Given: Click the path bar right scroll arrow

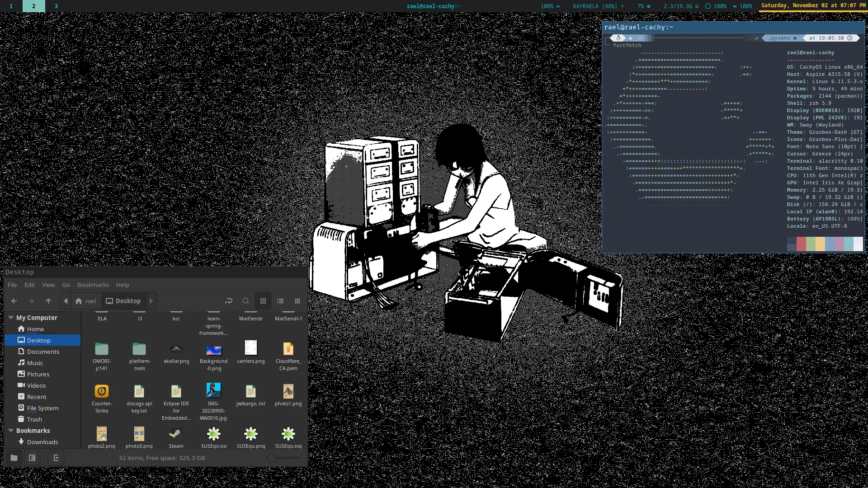Looking at the screenshot, I should [151, 301].
